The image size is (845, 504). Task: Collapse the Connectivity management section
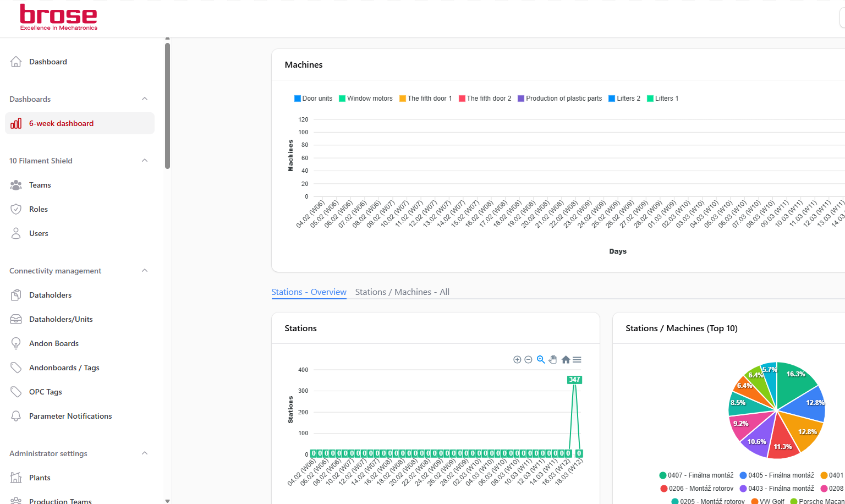tap(145, 271)
